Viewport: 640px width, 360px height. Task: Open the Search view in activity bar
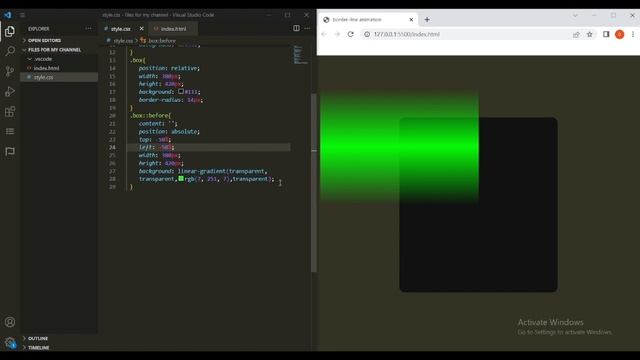tap(10, 51)
